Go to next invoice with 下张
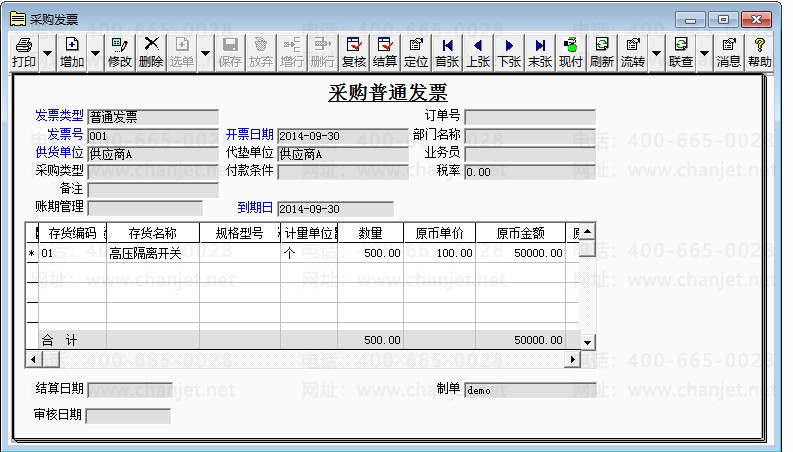Image resolution: width=793 pixels, height=452 pixels. tap(509, 53)
